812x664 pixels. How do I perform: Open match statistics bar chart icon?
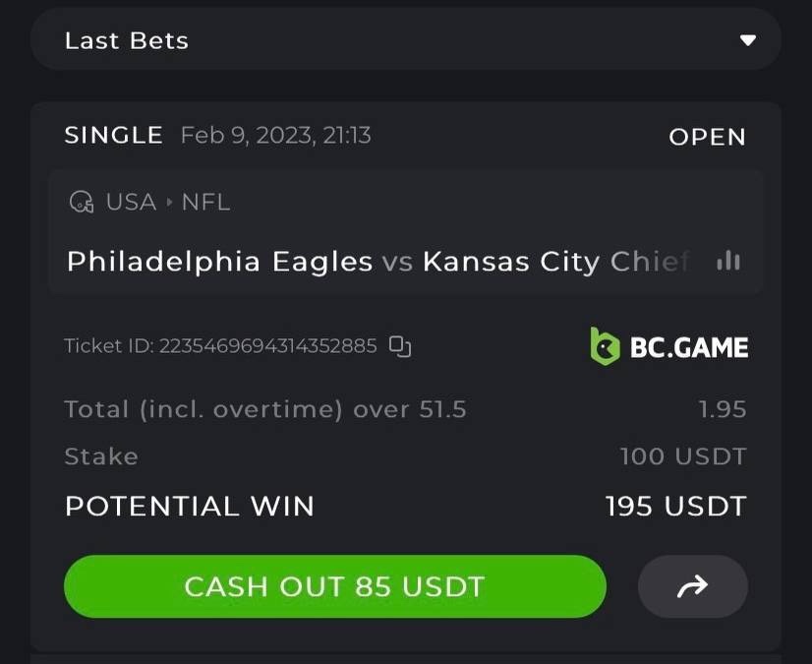pyautogui.click(x=728, y=261)
